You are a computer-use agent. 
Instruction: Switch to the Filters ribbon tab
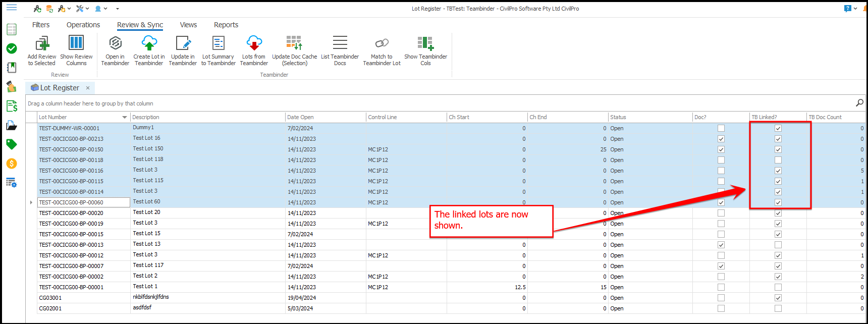[41, 25]
